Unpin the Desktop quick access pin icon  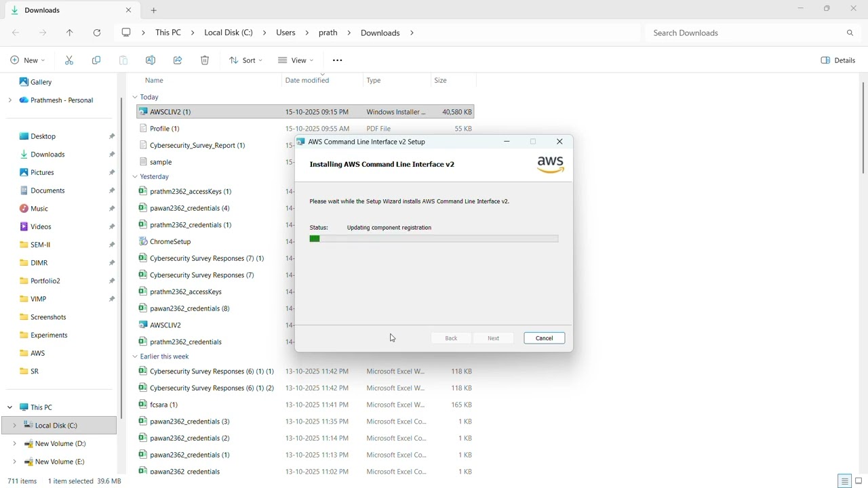[112, 136]
